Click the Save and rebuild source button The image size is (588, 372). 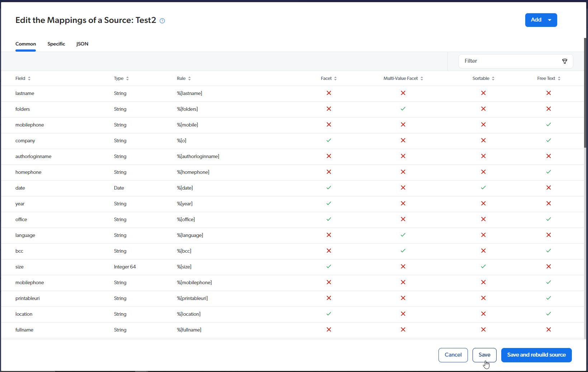pos(536,355)
